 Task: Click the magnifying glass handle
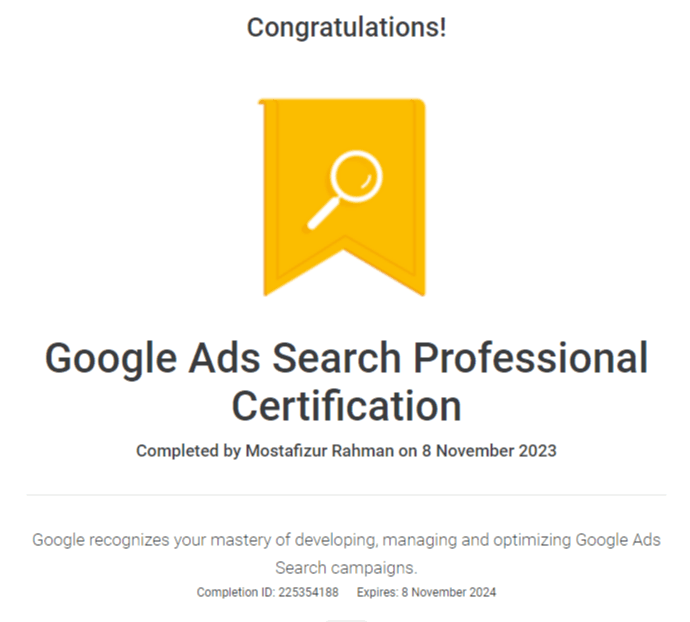tap(324, 213)
